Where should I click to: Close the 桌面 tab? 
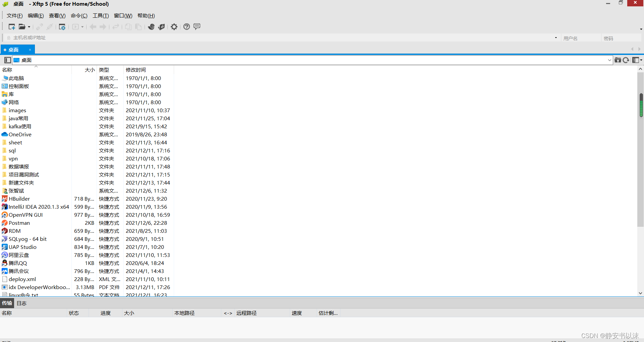(x=30, y=50)
